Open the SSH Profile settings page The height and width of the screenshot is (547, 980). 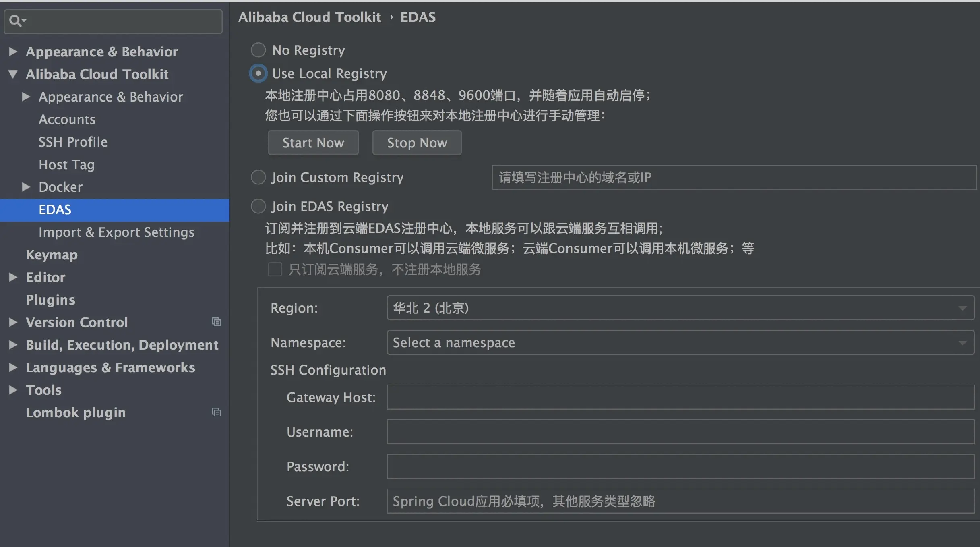(x=73, y=142)
